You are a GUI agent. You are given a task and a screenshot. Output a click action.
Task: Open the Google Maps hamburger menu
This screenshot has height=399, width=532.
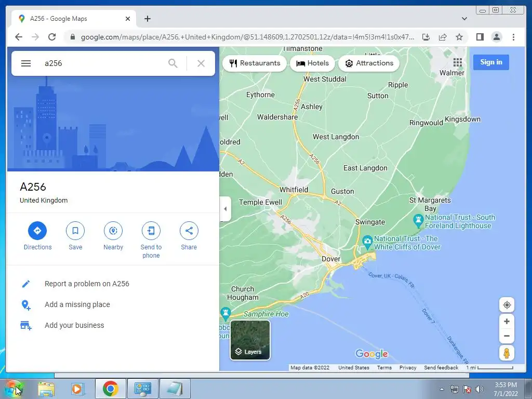click(x=26, y=63)
